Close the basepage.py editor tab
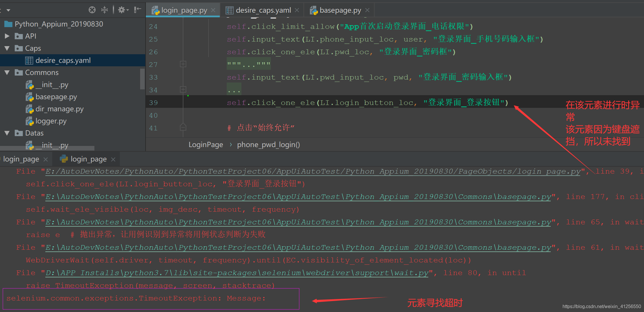The height and width of the screenshot is (312, 644). point(367,10)
